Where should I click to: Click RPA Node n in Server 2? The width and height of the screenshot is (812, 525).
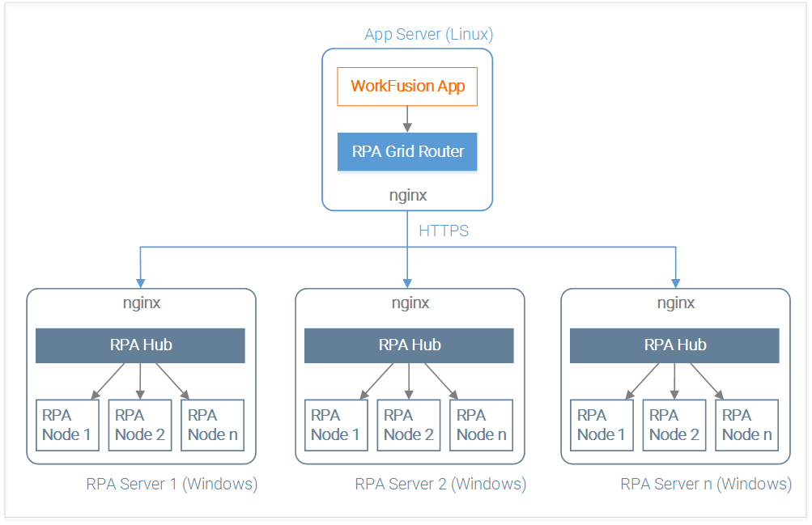click(x=481, y=426)
